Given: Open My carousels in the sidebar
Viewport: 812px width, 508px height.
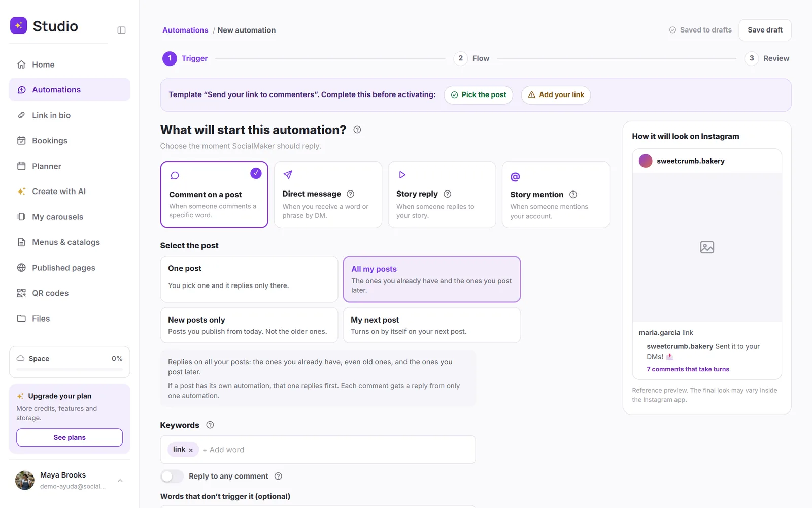Looking at the screenshot, I should point(70,217).
